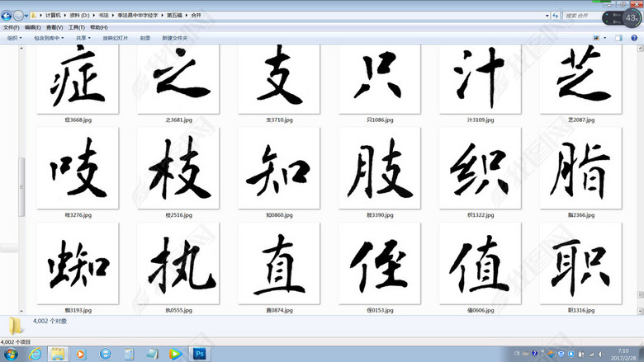Open Photoshop from the taskbar
This screenshot has height=362, width=644.
(199, 353)
